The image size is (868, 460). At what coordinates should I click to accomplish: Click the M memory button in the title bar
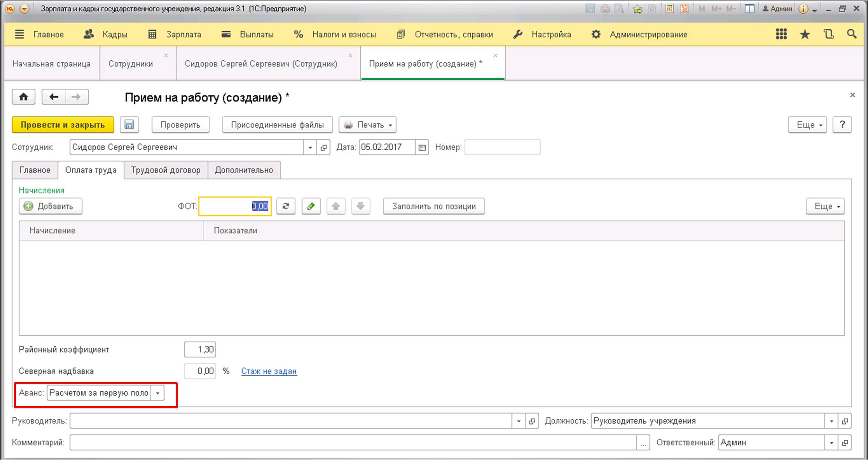pos(702,9)
